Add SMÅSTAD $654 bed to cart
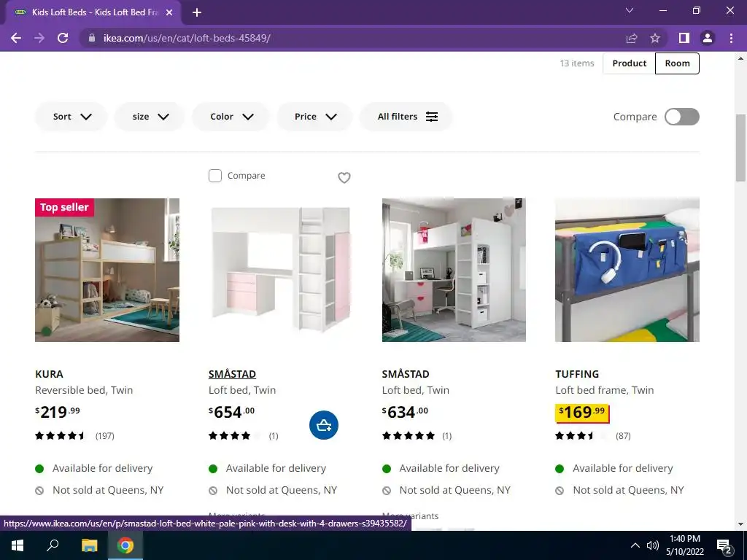 click(324, 425)
